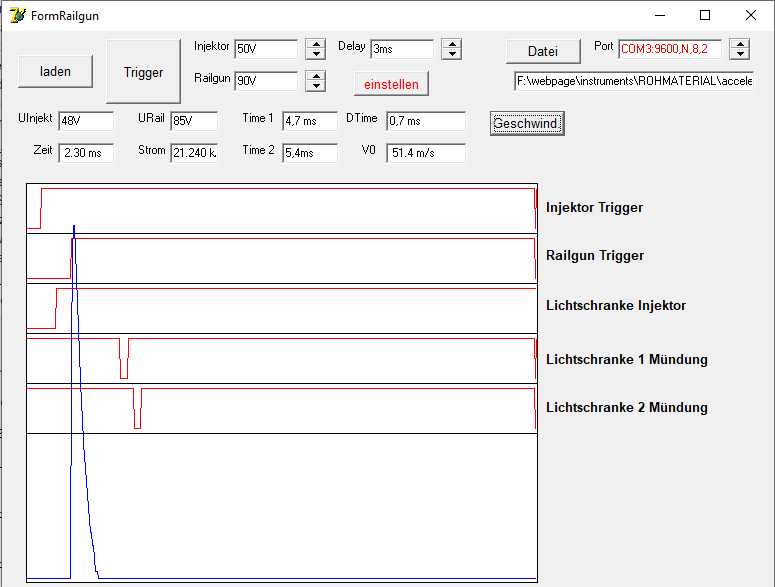Click the blue current peak in graph

click(74, 232)
